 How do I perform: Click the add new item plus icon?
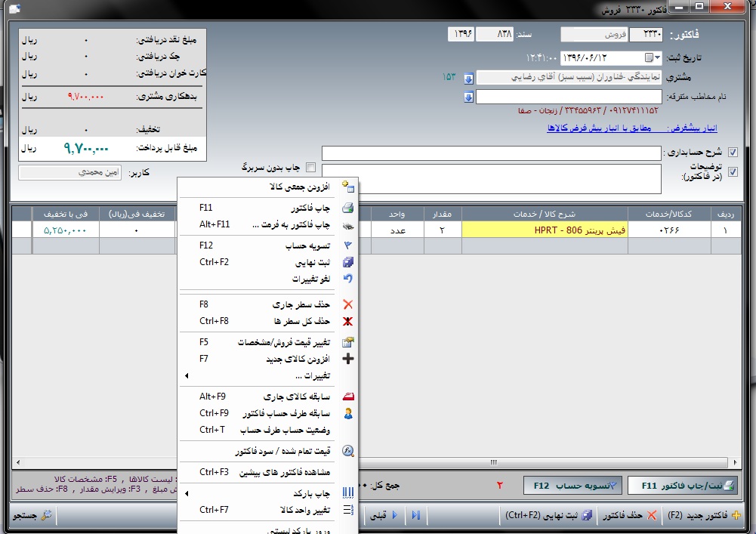[x=348, y=359]
